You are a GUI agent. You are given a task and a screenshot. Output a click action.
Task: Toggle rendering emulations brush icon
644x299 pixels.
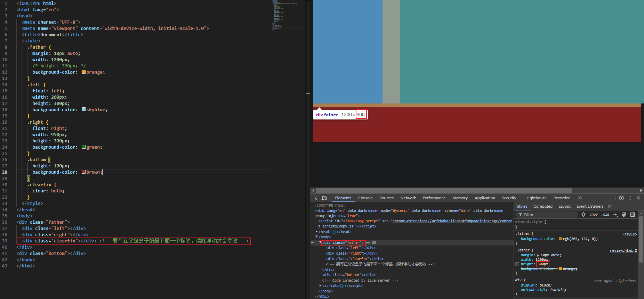[624, 215]
